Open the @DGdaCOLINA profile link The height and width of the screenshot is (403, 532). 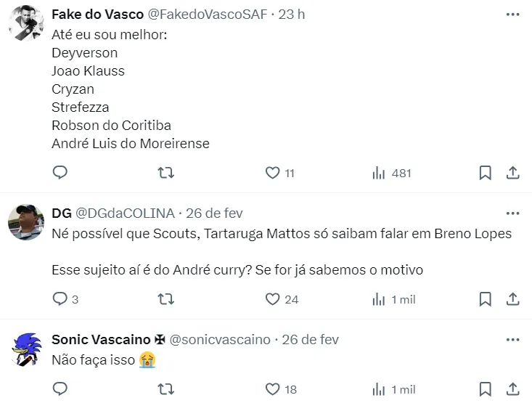(125, 213)
